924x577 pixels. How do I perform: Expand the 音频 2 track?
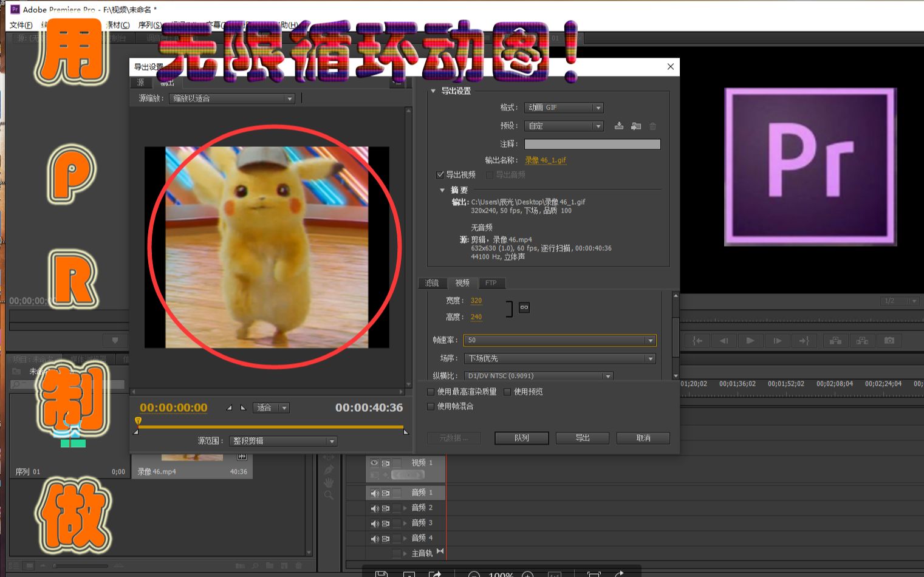point(405,508)
